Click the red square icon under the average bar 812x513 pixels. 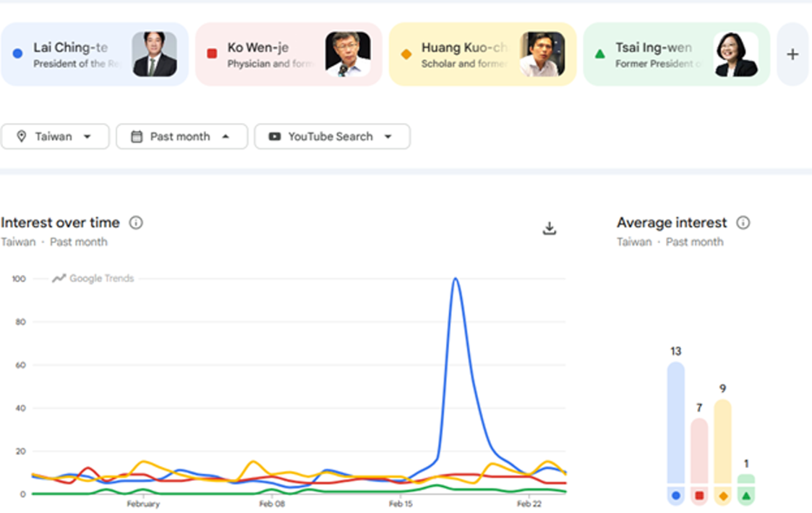(699, 496)
